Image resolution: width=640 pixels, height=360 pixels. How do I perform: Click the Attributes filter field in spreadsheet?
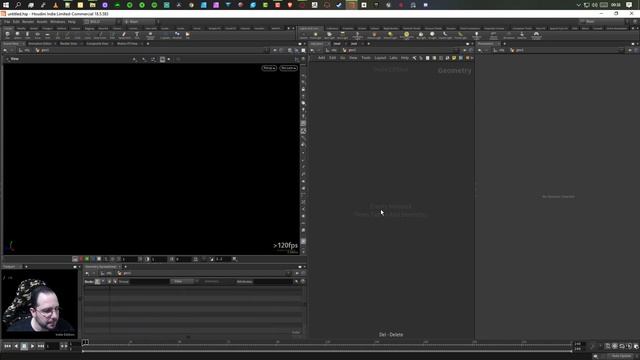(273, 281)
